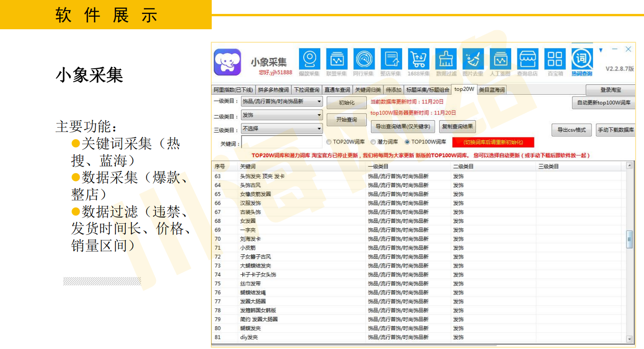Select row 发箍韩国女韩版
This screenshot has width=644, height=349.
419,310
